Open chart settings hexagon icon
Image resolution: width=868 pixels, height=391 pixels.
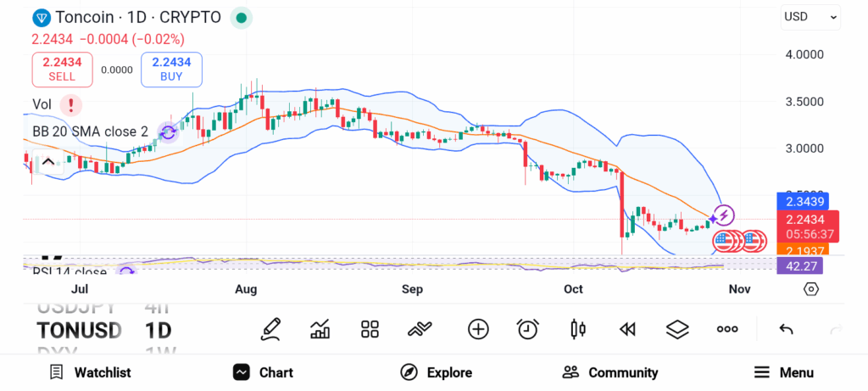pyautogui.click(x=811, y=289)
